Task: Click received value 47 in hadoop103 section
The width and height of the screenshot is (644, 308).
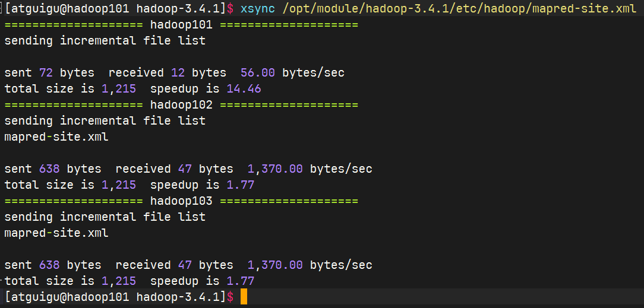Action: (185, 265)
